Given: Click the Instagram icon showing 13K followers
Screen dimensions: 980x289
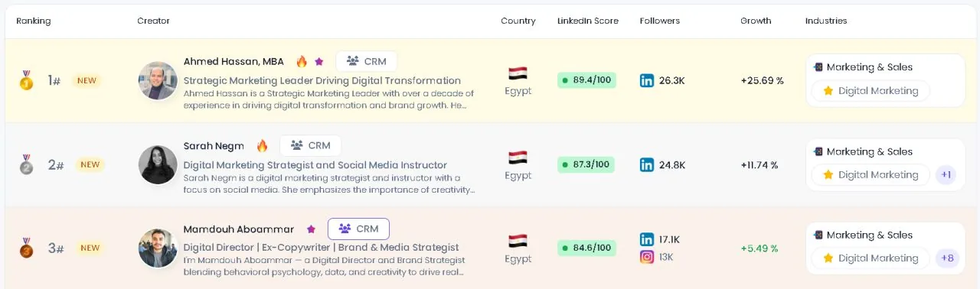Looking at the screenshot, I should tap(647, 257).
